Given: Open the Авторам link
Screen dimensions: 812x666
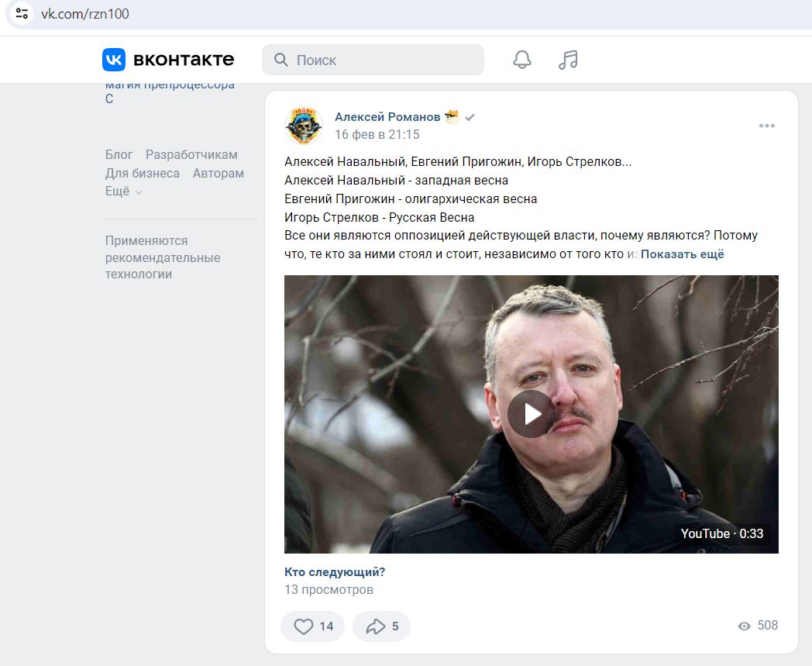Looking at the screenshot, I should click(x=218, y=173).
